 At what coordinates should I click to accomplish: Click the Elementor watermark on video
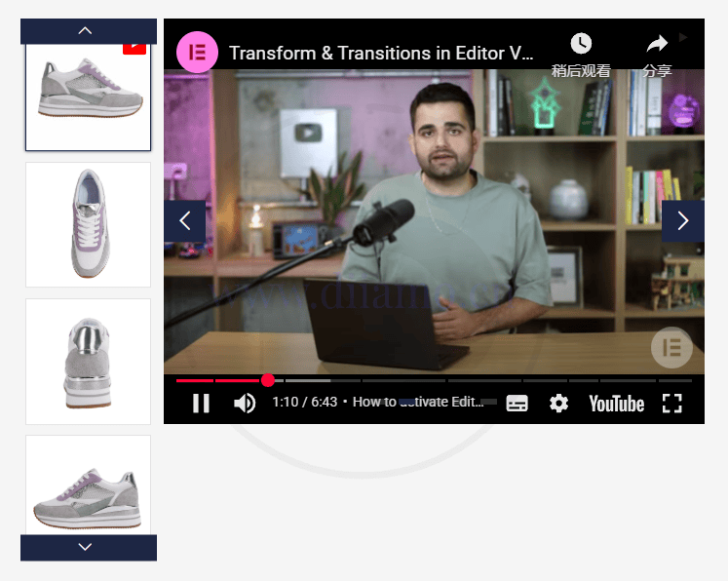[671, 347]
